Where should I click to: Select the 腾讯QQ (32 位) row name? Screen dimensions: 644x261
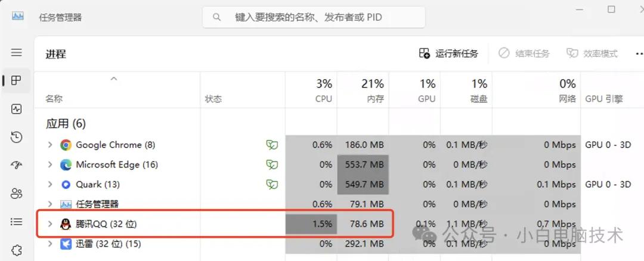pos(106,224)
